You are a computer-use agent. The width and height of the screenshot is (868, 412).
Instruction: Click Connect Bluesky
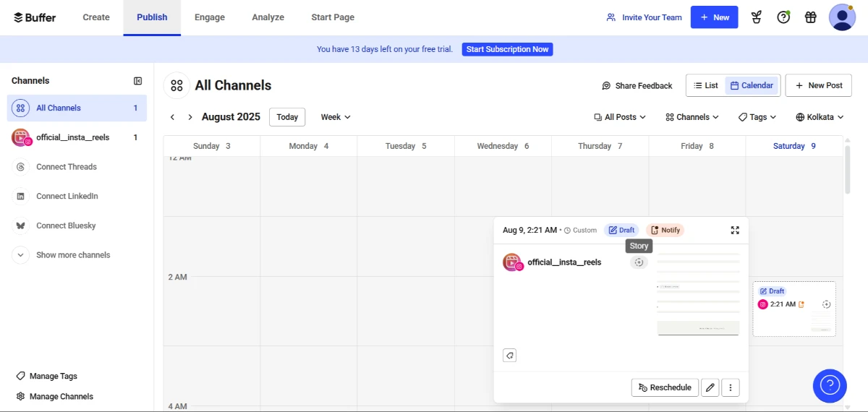66,226
